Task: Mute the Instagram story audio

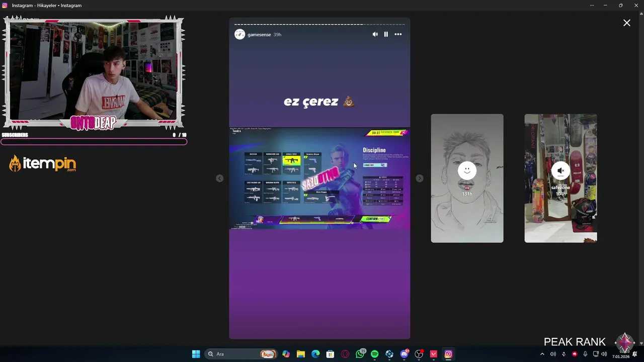Action: (x=375, y=34)
